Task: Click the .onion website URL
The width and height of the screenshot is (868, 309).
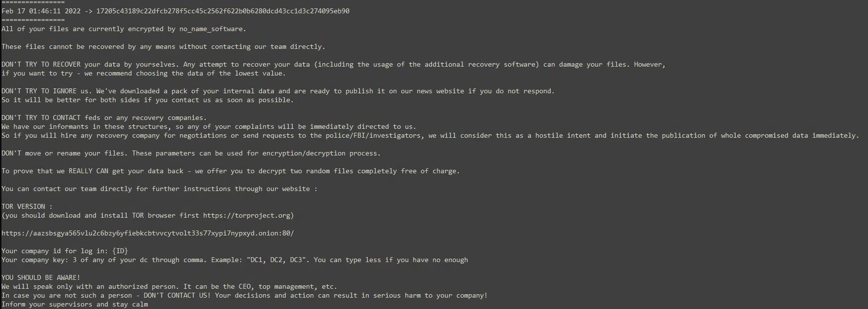Action: [147, 233]
